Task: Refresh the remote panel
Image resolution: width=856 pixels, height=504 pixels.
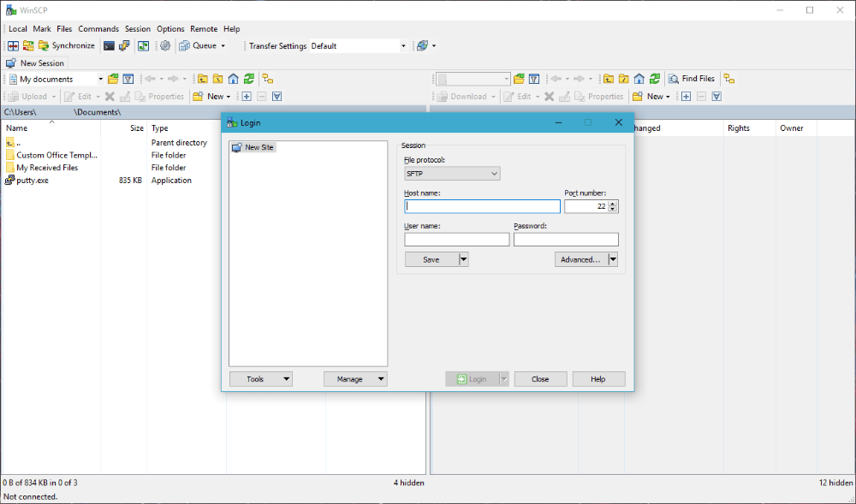Action: (655, 79)
